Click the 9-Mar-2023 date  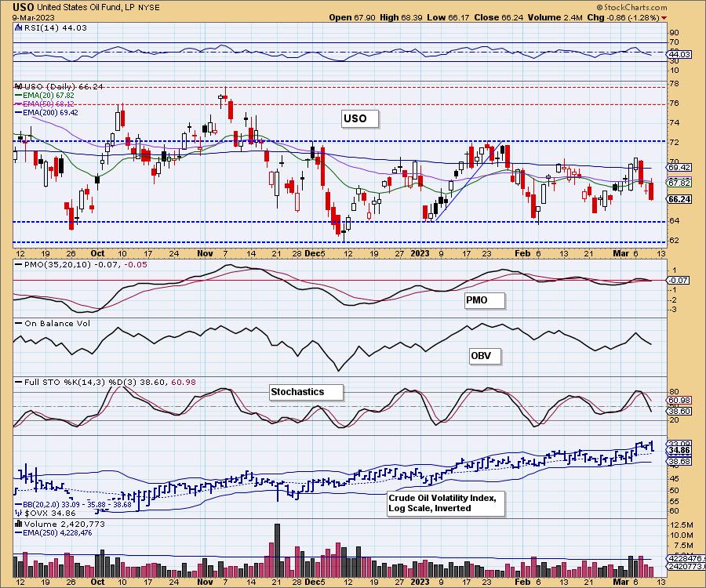tap(33, 18)
